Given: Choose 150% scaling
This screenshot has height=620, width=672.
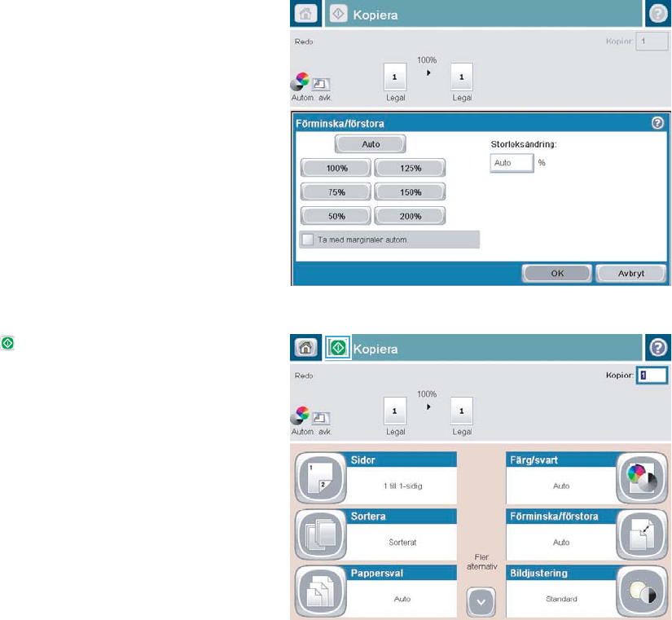Looking at the screenshot, I should [410, 192].
